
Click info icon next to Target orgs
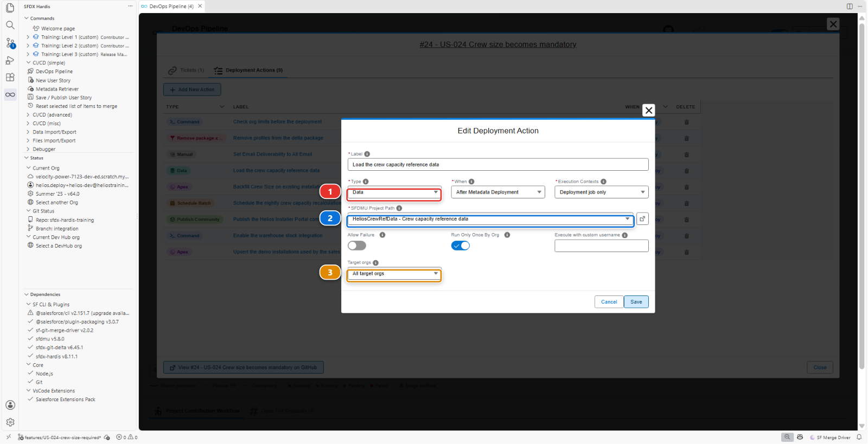375,262
